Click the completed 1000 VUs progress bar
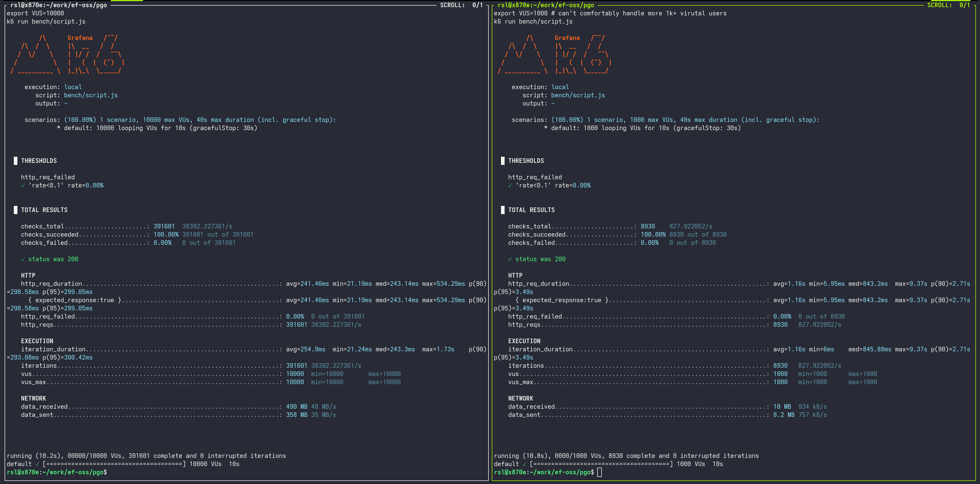The image size is (980, 484). click(x=601, y=464)
